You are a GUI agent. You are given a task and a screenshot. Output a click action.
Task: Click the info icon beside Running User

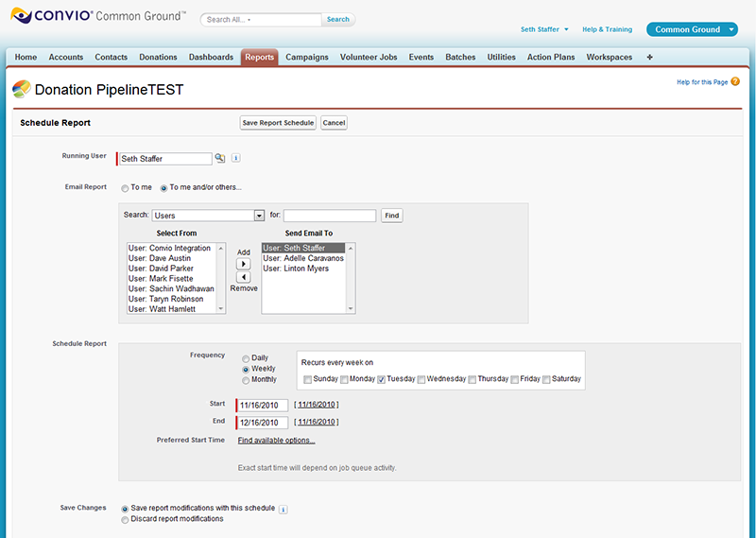tap(235, 159)
